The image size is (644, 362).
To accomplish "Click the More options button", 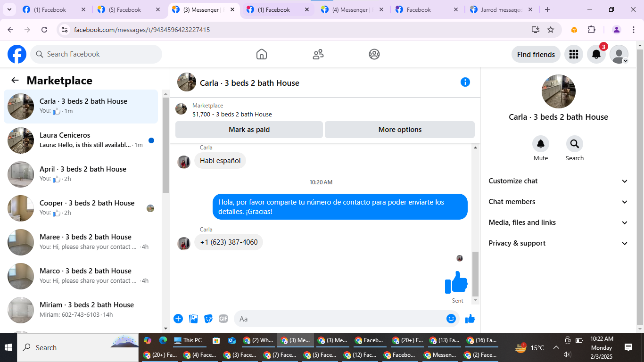I will (400, 130).
